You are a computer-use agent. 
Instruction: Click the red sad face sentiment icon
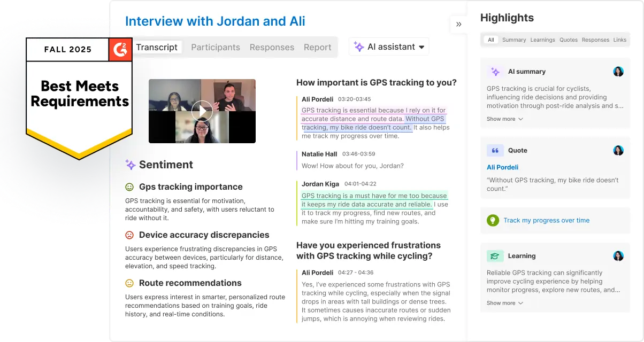tap(129, 235)
